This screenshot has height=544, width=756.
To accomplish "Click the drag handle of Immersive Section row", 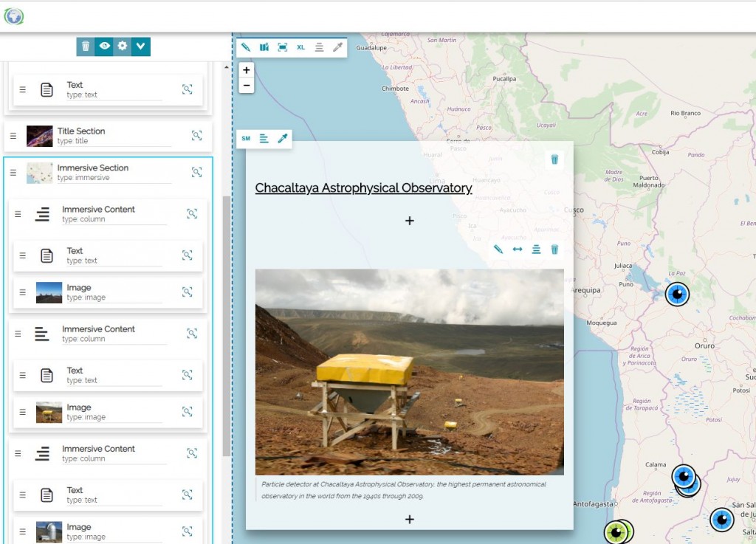I will point(13,173).
